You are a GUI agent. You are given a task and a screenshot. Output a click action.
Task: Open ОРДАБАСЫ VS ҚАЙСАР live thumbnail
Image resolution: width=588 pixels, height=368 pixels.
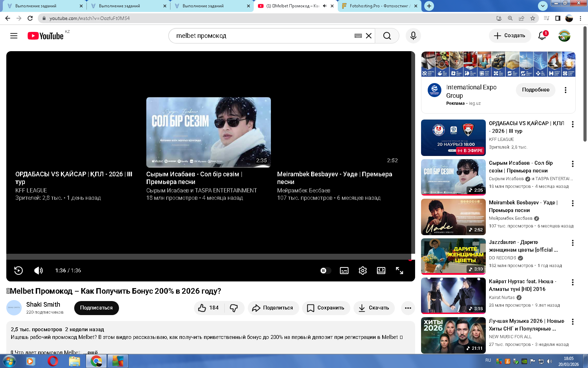[x=453, y=138]
